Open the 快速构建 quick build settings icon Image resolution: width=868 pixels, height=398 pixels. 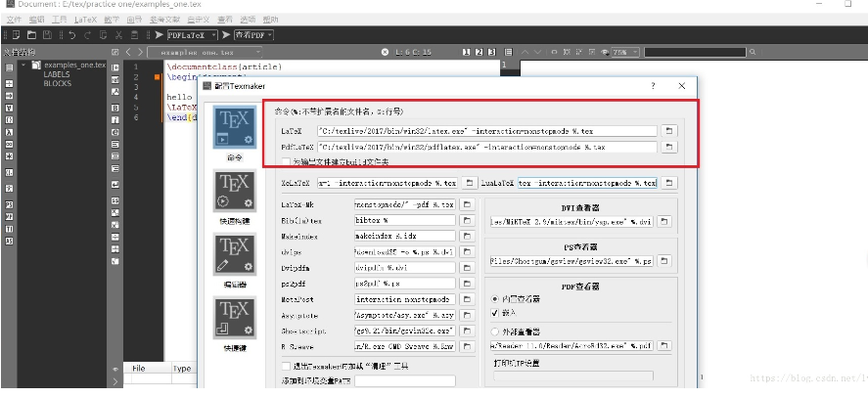(x=235, y=192)
